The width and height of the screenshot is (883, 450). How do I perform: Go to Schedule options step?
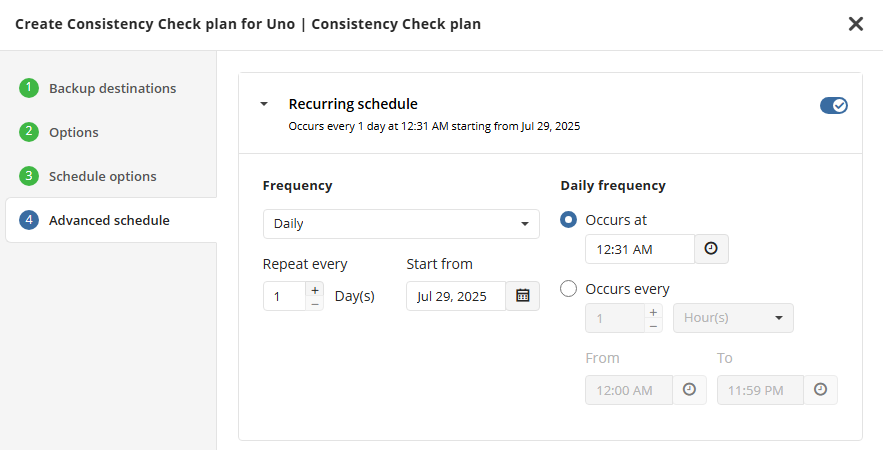[x=102, y=176]
